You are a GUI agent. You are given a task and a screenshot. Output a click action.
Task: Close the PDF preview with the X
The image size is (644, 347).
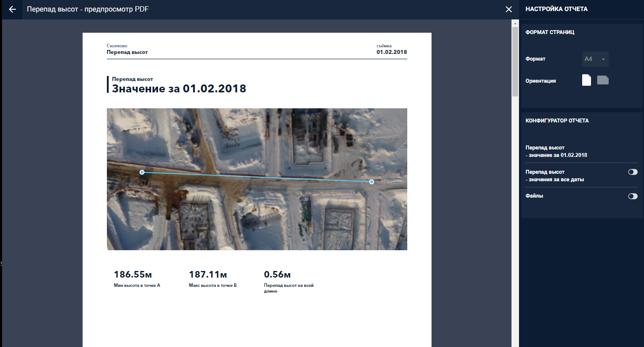pyautogui.click(x=509, y=9)
